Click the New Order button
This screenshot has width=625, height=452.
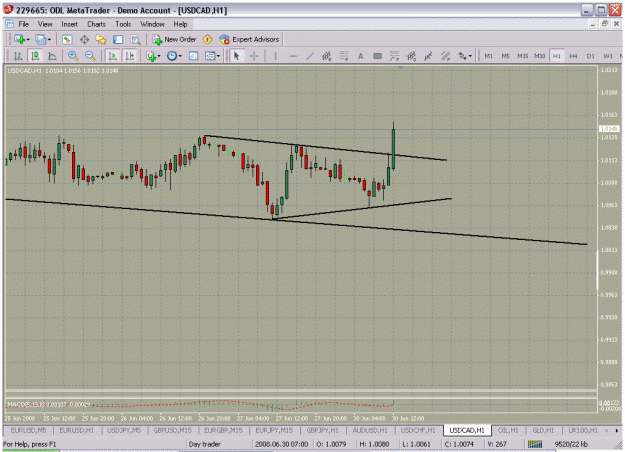[175, 39]
